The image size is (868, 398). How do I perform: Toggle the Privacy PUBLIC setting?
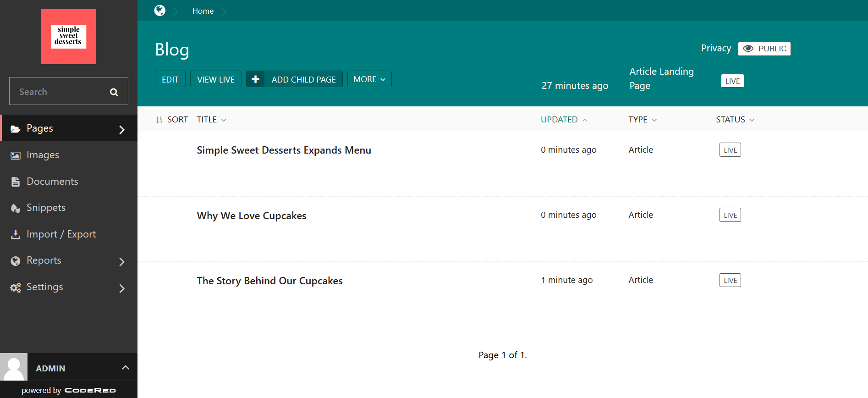[764, 49]
